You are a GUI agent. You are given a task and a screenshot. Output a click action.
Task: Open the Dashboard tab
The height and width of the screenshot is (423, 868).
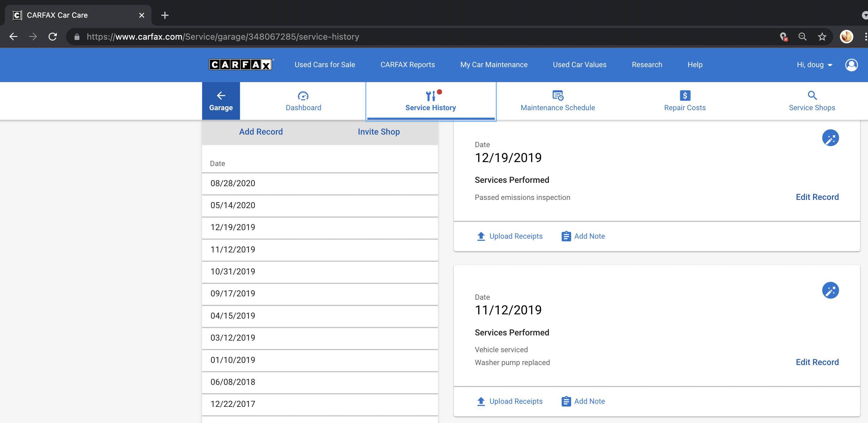[x=303, y=101]
